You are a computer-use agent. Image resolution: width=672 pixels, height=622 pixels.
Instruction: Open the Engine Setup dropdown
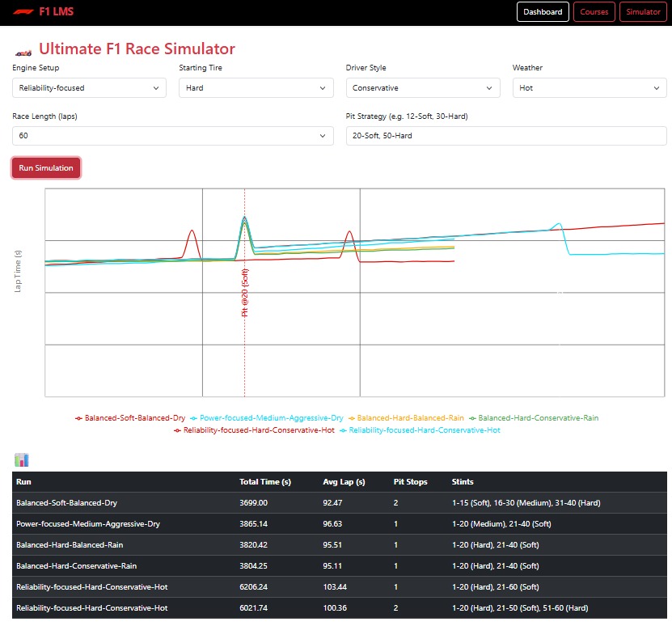pos(89,87)
